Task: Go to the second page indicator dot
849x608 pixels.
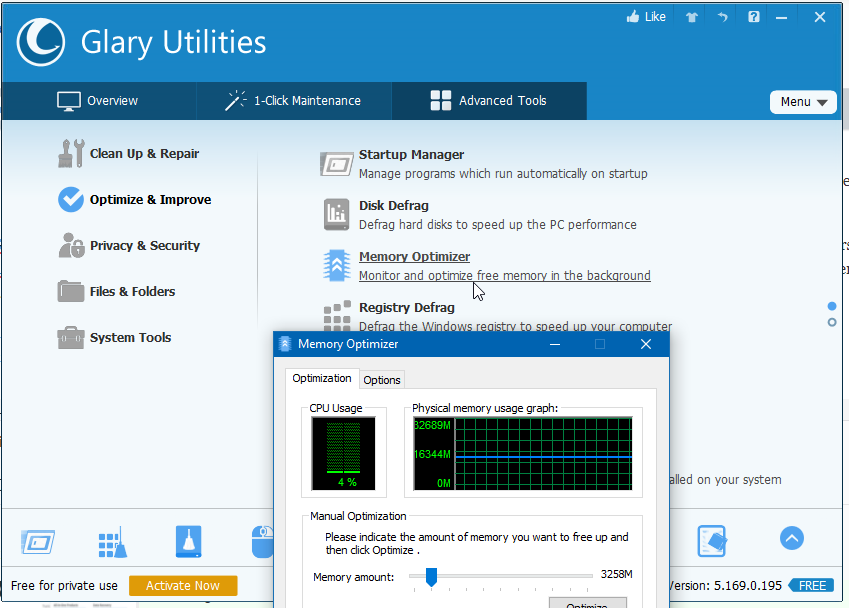Action: coord(832,323)
